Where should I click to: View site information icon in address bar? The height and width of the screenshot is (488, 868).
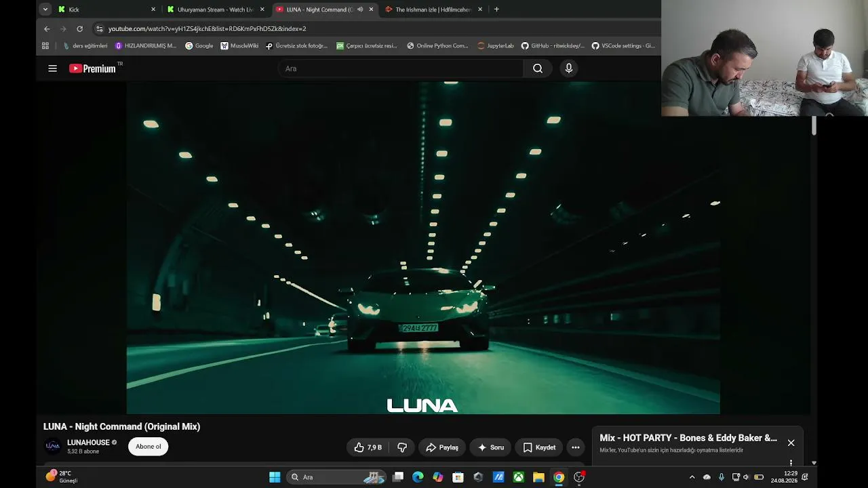point(100,28)
